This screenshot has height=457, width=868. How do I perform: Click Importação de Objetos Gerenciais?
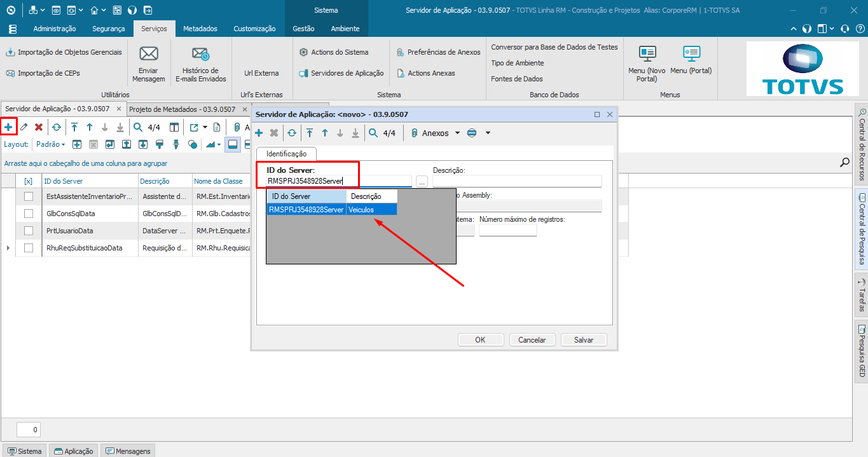(64, 52)
